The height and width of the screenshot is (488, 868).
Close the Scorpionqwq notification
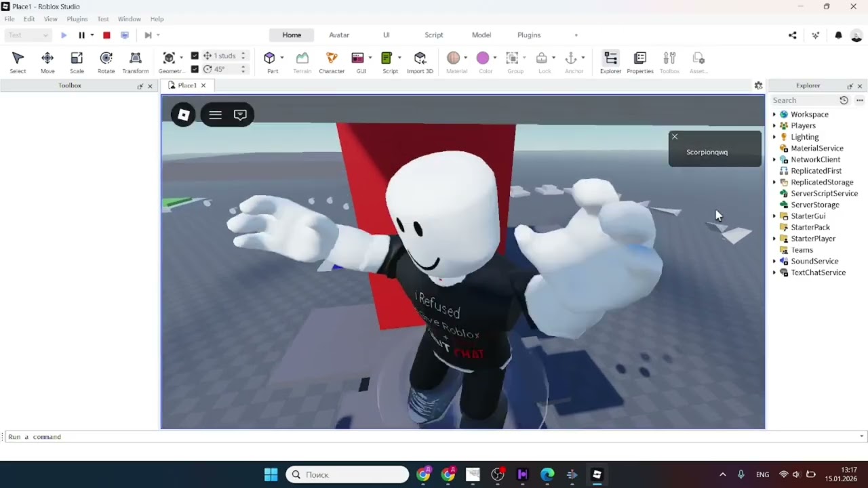pyautogui.click(x=675, y=137)
